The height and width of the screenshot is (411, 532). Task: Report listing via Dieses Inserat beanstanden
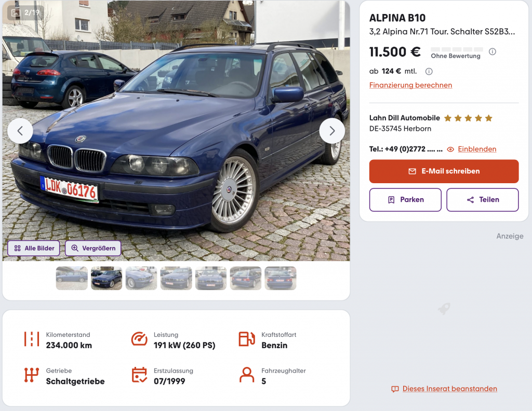coord(449,389)
